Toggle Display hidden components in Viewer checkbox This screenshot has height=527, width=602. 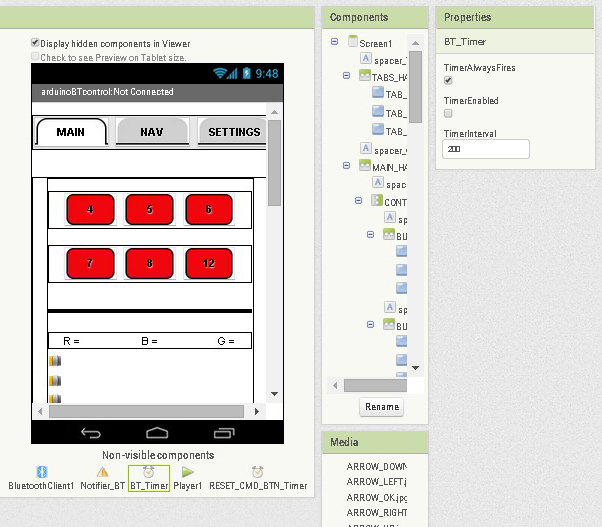point(35,43)
